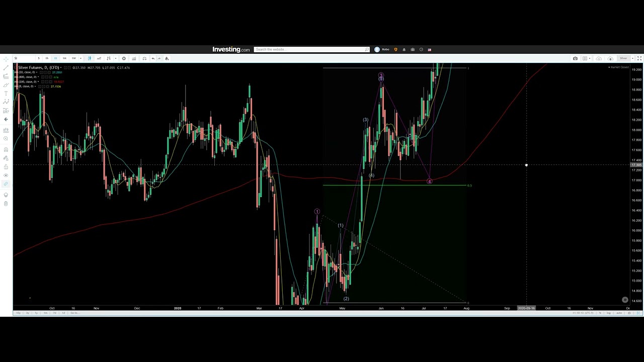Open the portfolio briefcase icon
The image size is (644, 362).
point(413,49)
